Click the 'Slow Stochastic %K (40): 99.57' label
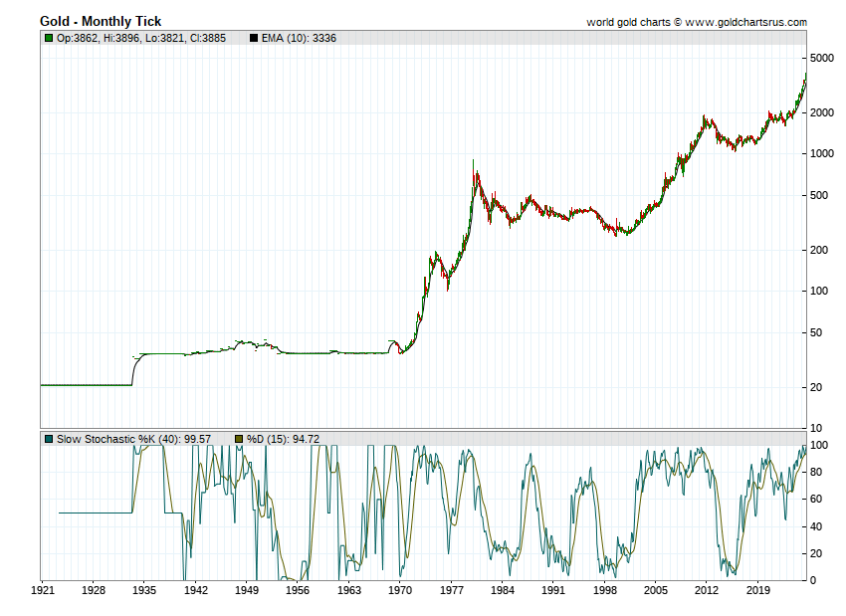Viewport: 846px width, 616px height. tap(133, 439)
